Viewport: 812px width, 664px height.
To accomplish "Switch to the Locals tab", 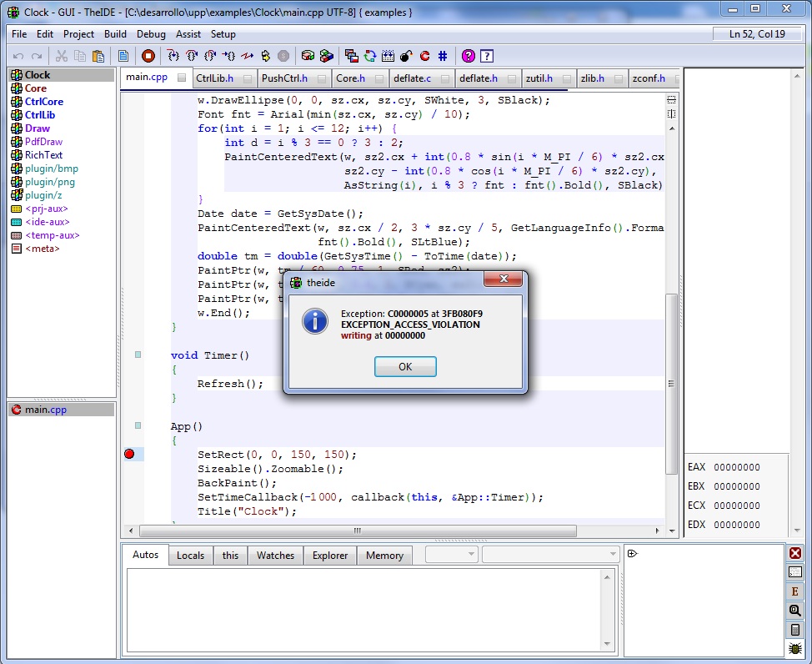I will click(190, 556).
